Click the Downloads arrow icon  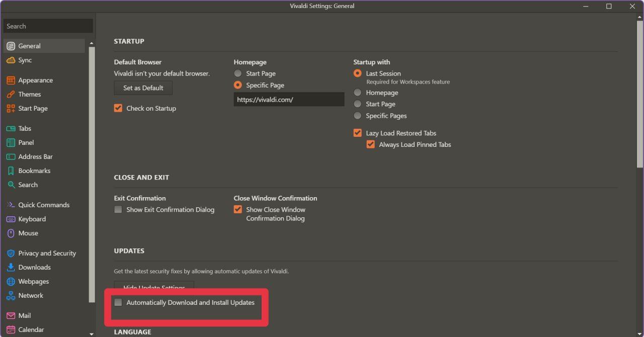coord(11,267)
